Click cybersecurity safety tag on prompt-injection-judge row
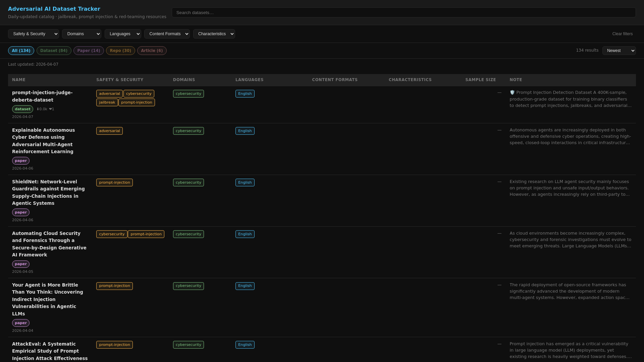Screen dimensions: 644x362 (139, 94)
